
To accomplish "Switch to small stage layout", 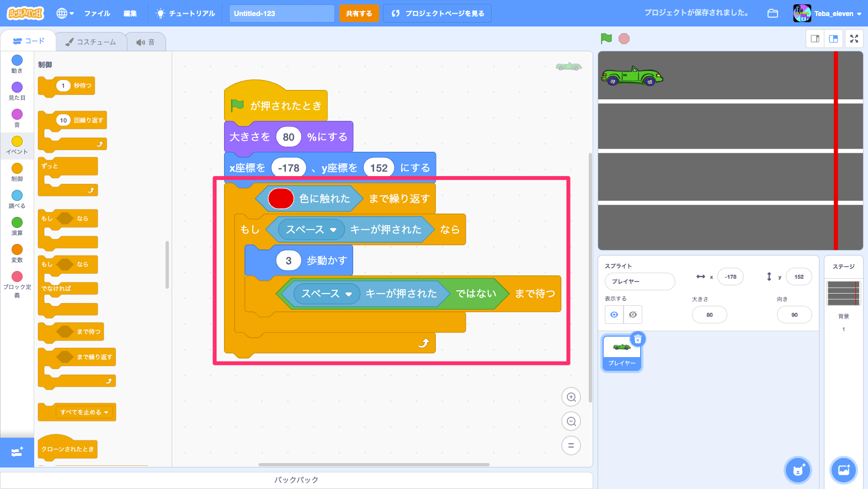I will click(x=815, y=39).
